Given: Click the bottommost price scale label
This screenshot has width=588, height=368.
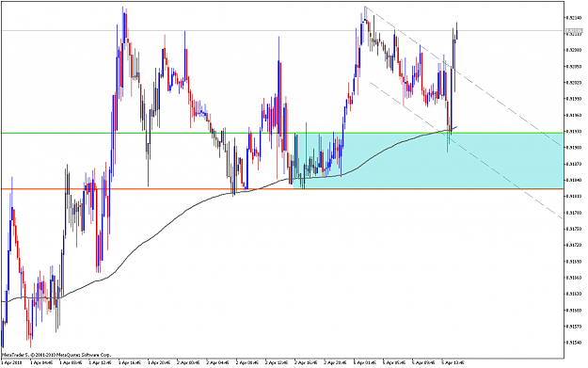Looking at the screenshot, I should click(x=574, y=343).
